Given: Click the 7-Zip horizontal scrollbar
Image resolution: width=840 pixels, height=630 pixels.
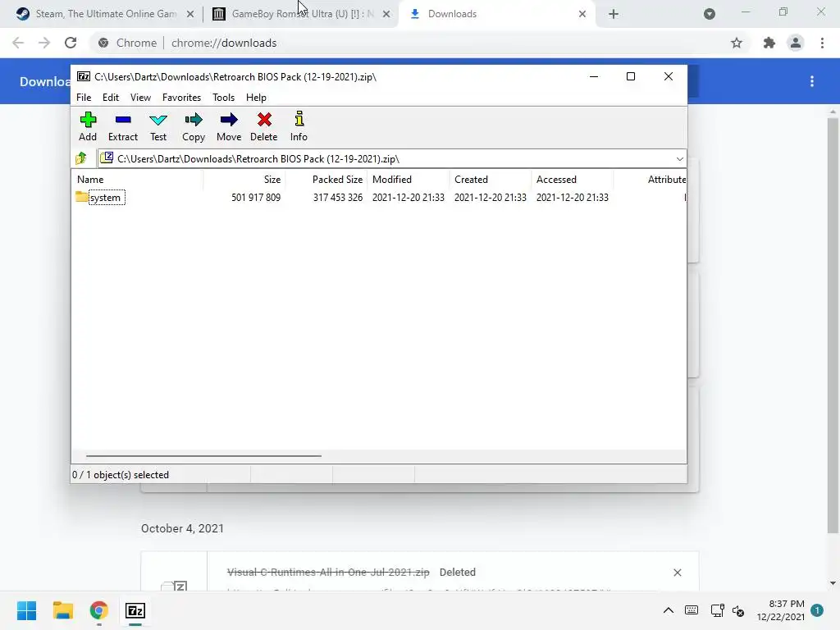Looking at the screenshot, I should click(x=203, y=456).
